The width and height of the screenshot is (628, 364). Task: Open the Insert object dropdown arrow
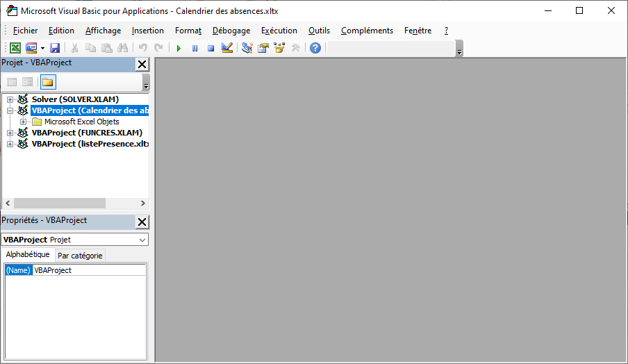tap(42, 48)
